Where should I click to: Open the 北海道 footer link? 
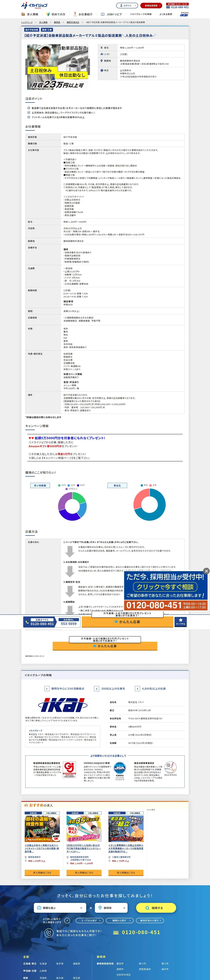pos(43,964)
